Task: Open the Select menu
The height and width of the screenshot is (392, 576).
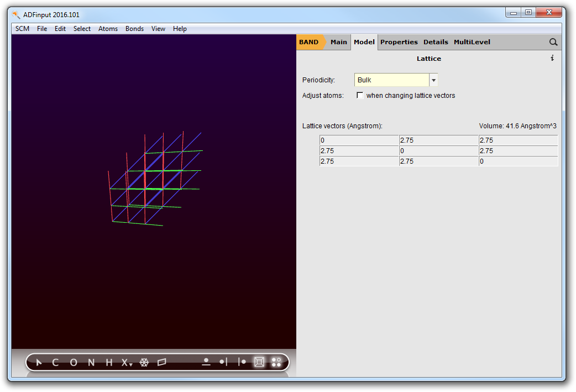Action: 82,29
